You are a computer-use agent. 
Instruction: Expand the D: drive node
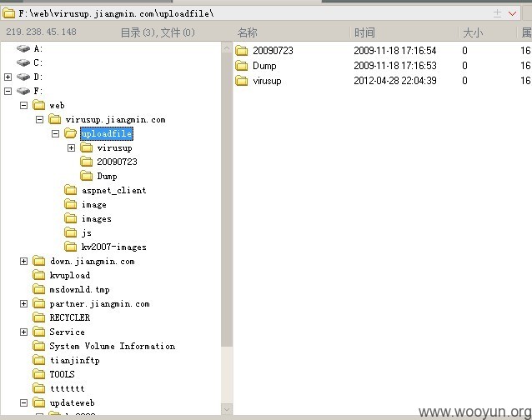click(x=8, y=77)
